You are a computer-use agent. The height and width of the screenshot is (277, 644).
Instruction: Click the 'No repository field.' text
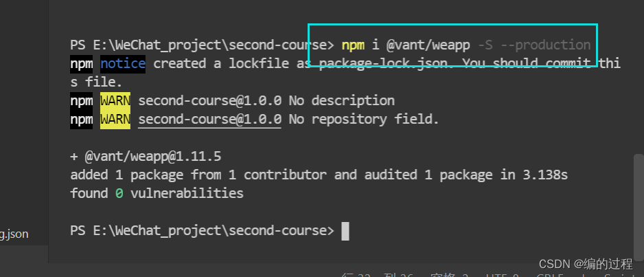click(x=364, y=119)
